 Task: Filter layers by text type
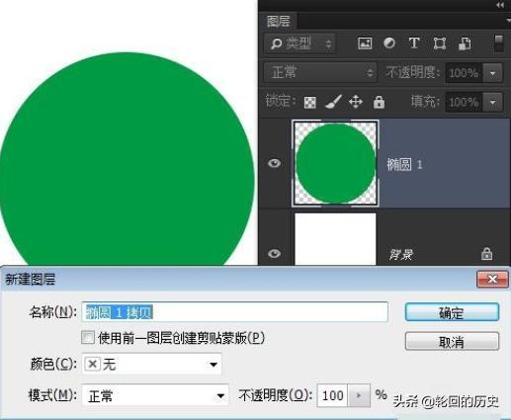click(x=414, y=43)
